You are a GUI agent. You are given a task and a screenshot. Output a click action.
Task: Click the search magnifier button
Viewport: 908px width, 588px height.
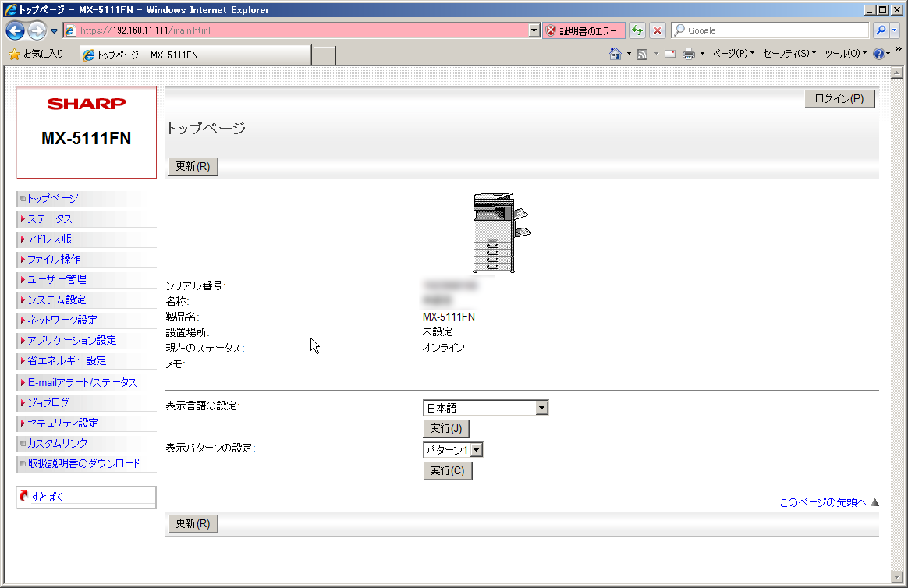click(x=881, y=30)
